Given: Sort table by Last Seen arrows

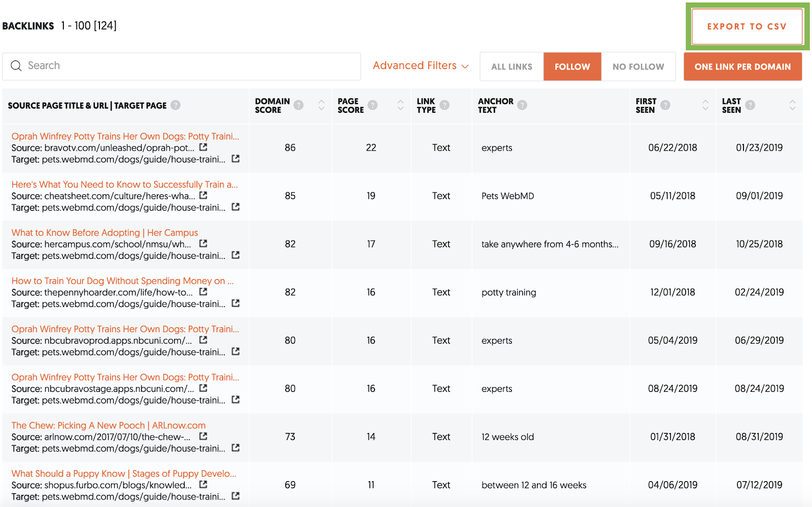Looking at the screenshot, I should (x=792, y=105).
